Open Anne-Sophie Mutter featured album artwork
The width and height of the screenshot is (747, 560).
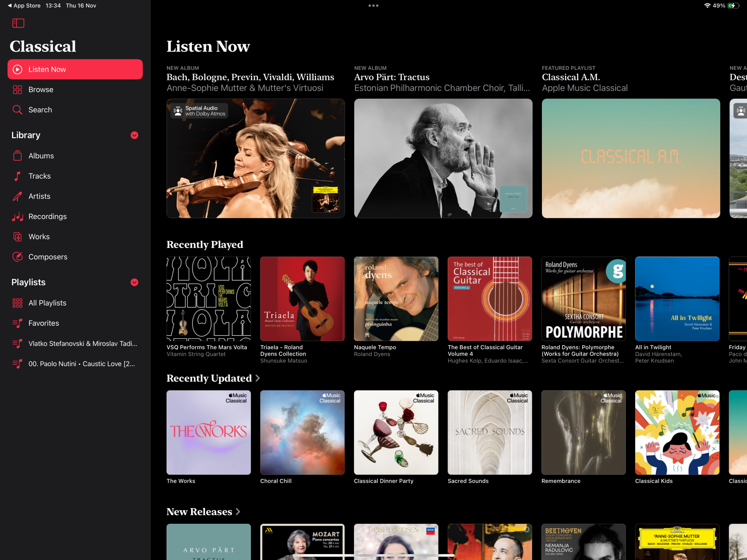click(x=255, y=158)
